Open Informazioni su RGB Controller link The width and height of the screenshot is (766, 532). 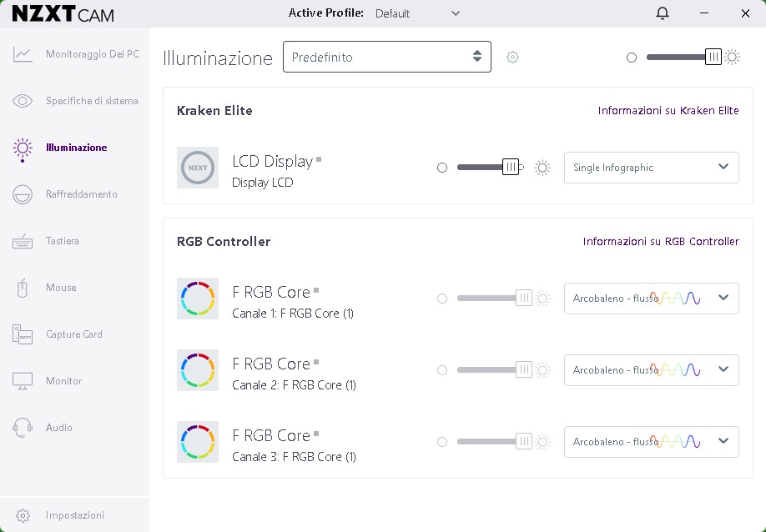point(661,242)
